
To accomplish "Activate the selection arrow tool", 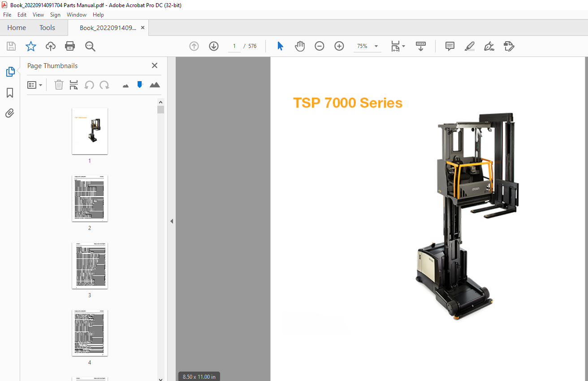I will (x=280, y=46).
